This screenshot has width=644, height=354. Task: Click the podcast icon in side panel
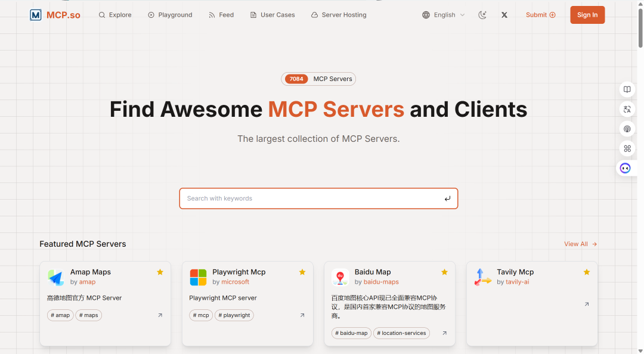click(x=627, y=129)
